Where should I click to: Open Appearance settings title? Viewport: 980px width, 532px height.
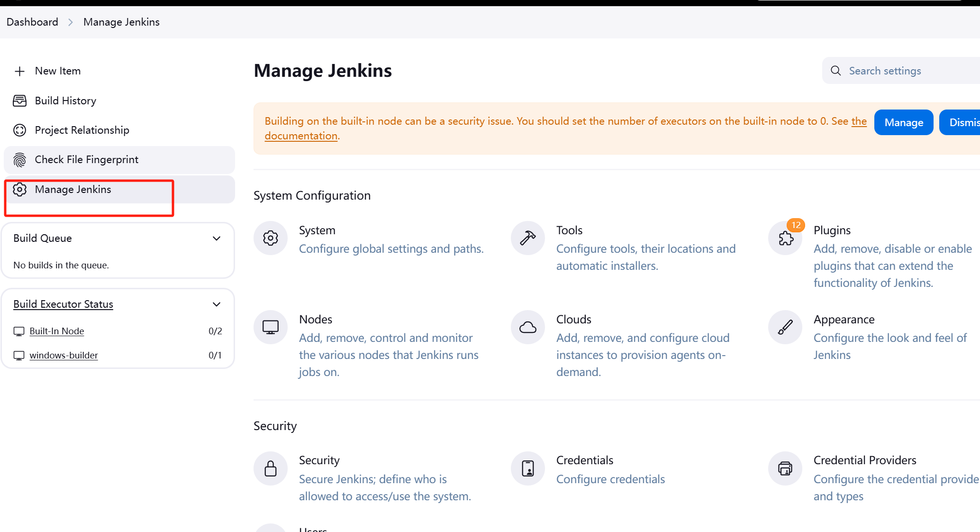coord(844,320)
